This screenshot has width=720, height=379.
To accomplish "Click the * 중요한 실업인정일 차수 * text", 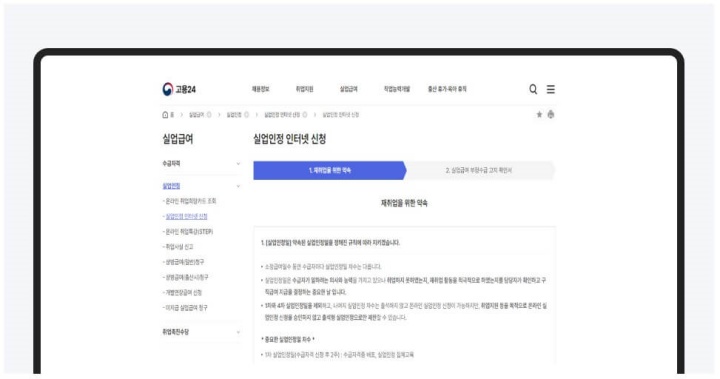I will [x=288, y=339].
